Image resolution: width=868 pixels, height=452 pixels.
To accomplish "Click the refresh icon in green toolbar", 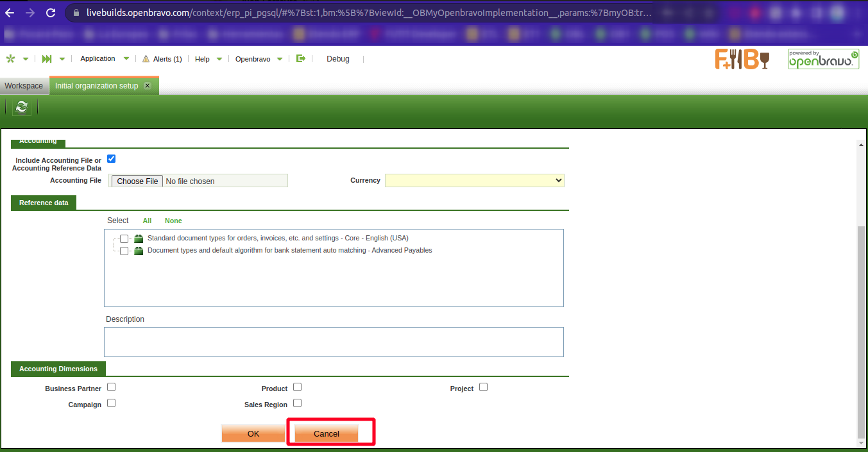I will [x=22, y=107].
